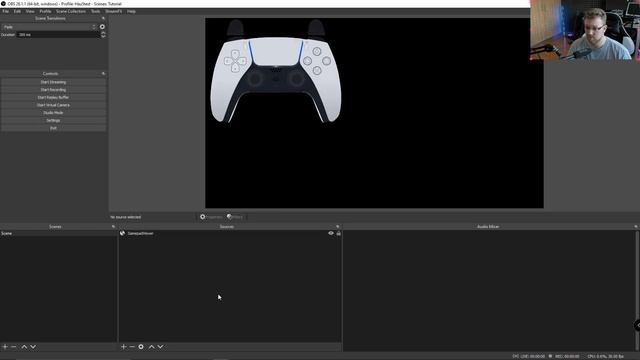Open the Scene Collection menu
The width and height of the screenshot is (640, 360).
click(x=71, y=11)
